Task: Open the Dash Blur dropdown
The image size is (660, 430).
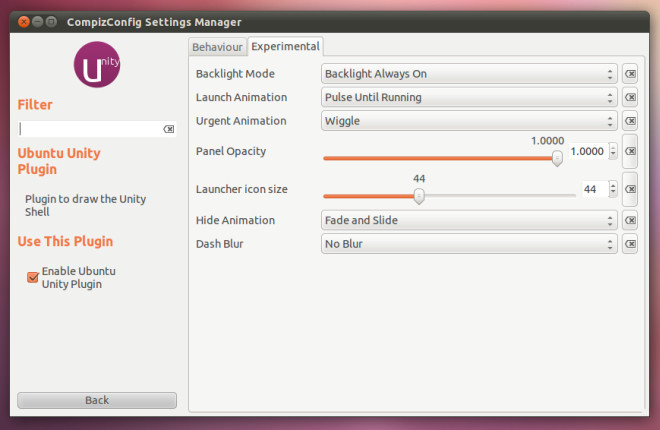Action: click(x=469, y=244)
